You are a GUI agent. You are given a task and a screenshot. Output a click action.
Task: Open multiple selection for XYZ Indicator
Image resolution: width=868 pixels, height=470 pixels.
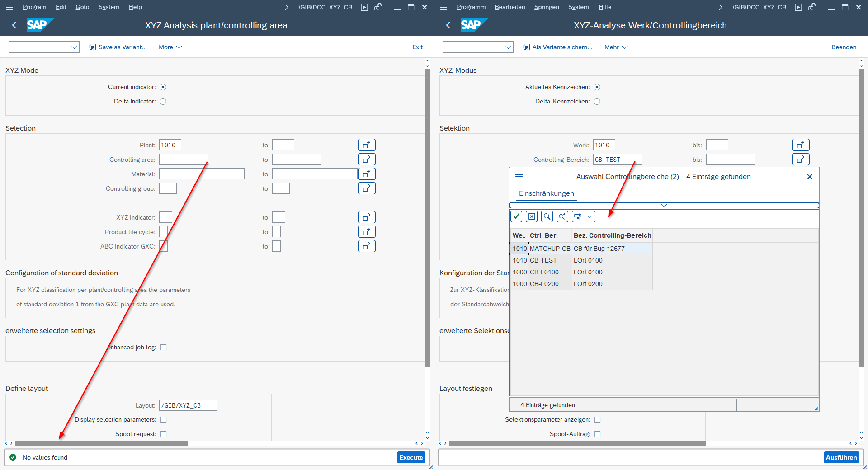coord(367,217)
